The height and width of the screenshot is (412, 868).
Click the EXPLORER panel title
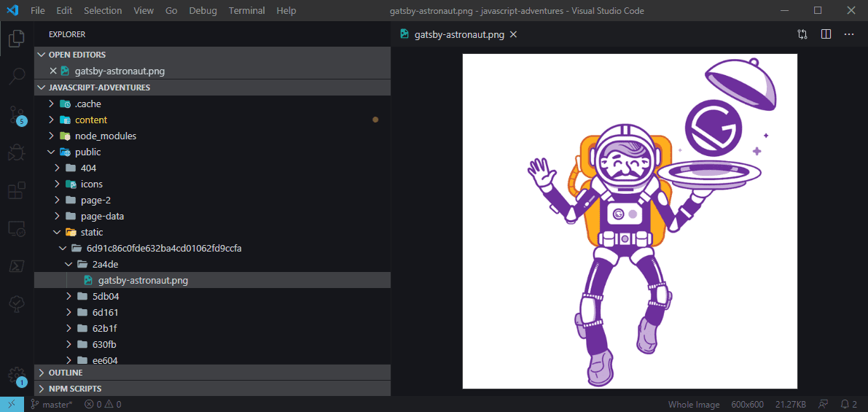point(67,34)
